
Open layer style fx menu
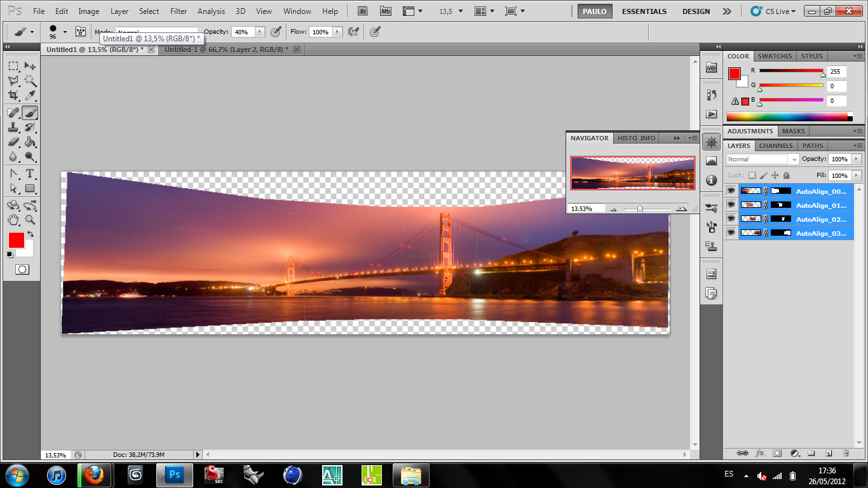pos(760,453)
